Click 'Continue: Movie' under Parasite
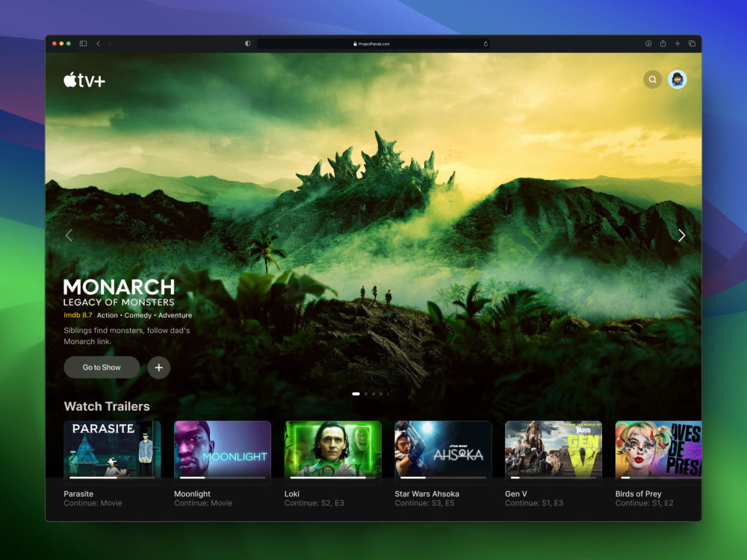 (x=93, y=503)
